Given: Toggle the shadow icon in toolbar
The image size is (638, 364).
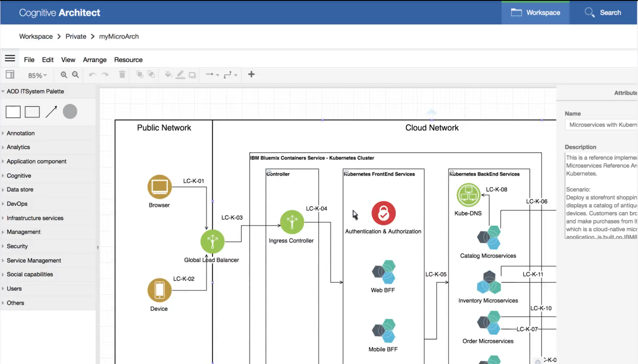Looking at the screenshot, I should pos(192,75).
